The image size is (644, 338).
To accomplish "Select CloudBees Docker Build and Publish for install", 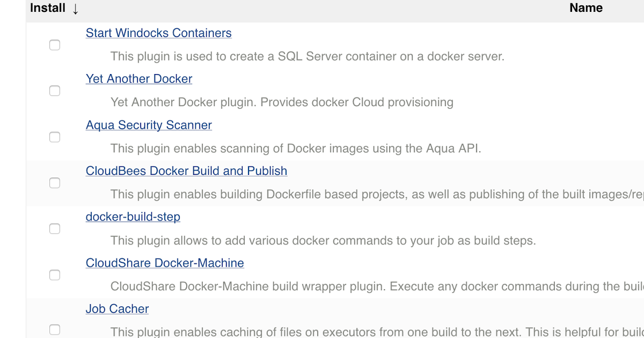I will pos(54,183).
